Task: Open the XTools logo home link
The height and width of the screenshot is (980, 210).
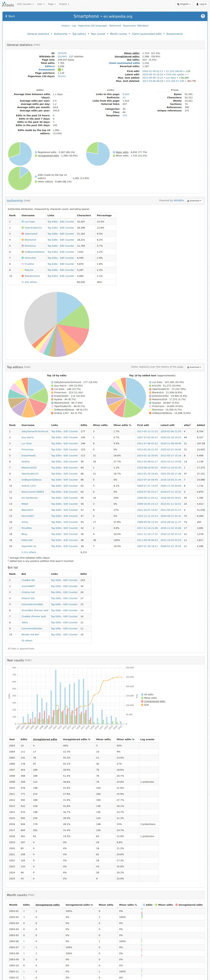Action: click(8, 4)
